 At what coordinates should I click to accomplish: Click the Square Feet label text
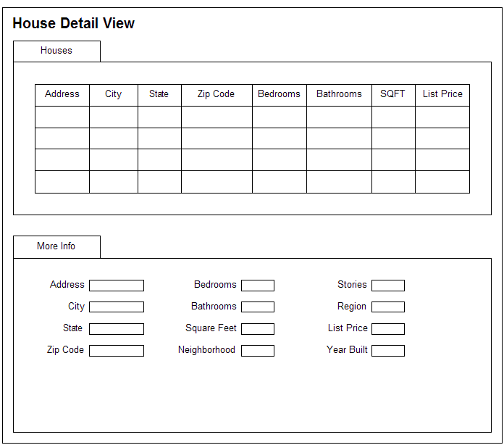(211, 328)
